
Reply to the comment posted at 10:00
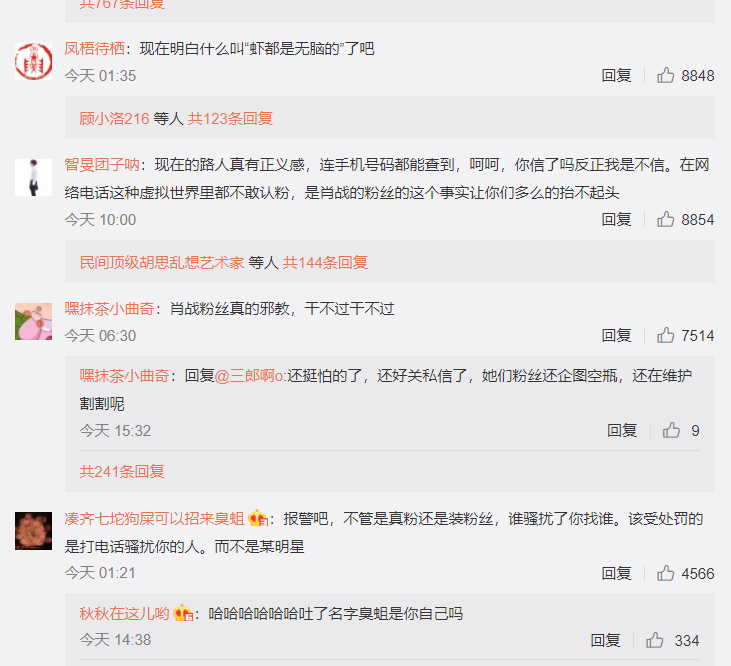point(616,219)
